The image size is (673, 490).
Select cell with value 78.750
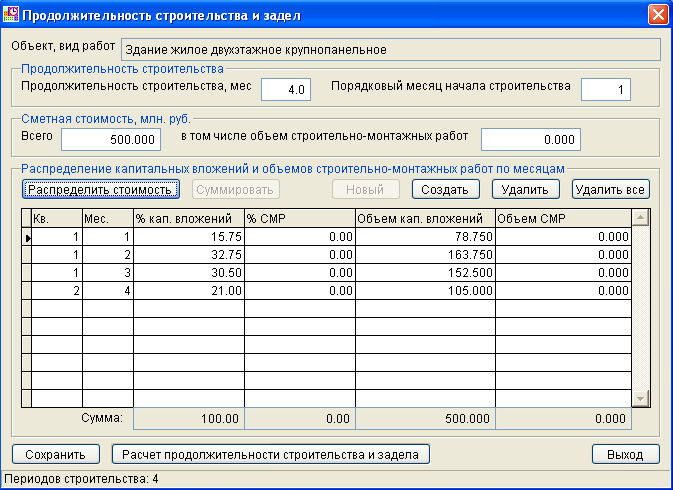coord(425,237)
